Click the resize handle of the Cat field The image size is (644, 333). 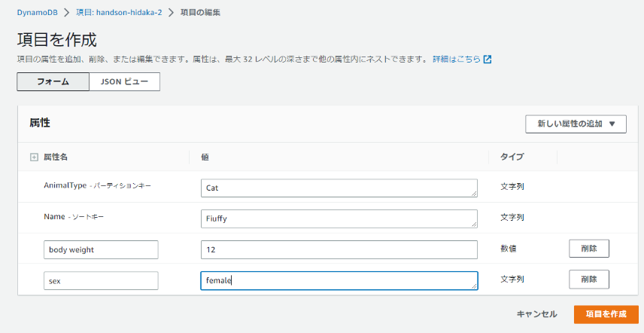pyautogui.click(x=474, y=194)
